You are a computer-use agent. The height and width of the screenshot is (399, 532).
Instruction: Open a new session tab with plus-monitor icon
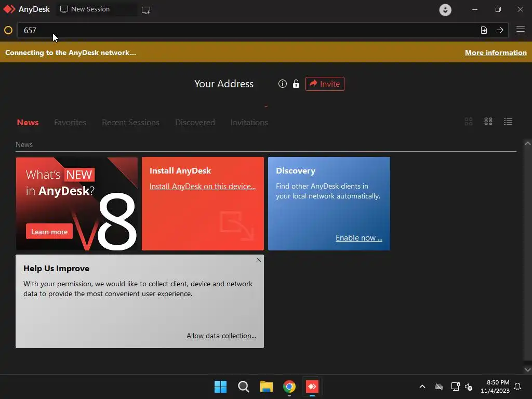pos(146,10)
